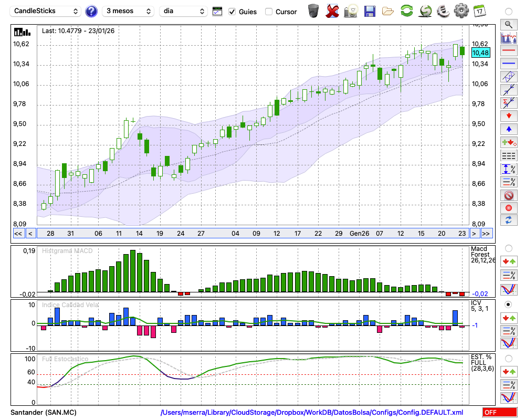This screenshot has height=420, width=525.
Task: Select the radio button beside EST. % FULL panel
Action: tap(508, 358)
